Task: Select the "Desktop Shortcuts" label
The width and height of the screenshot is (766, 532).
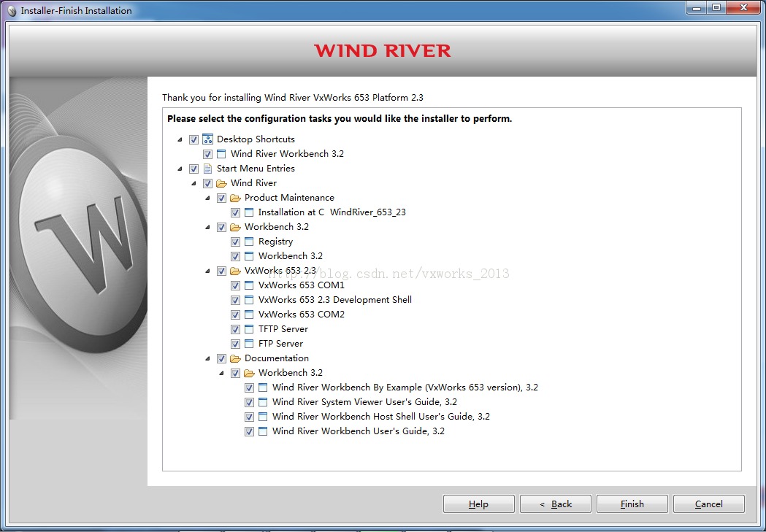Action: pyautogui.click(x=256, y=139)
